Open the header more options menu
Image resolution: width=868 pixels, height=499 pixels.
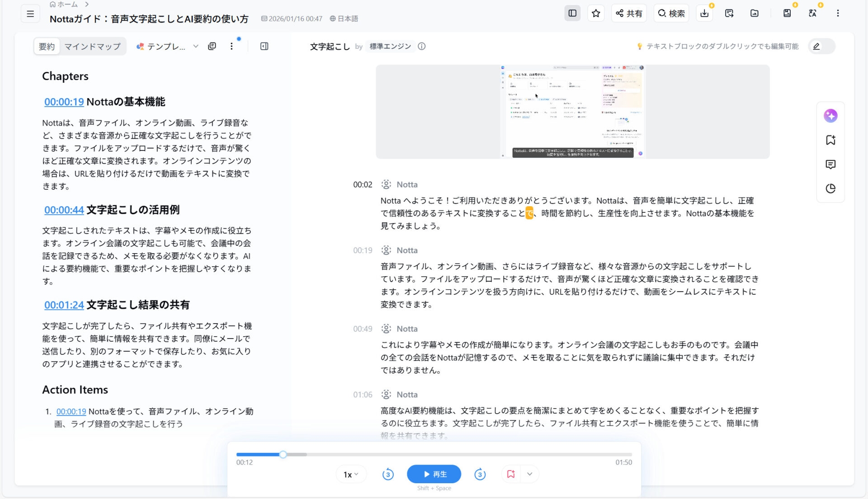coord(838,13)
